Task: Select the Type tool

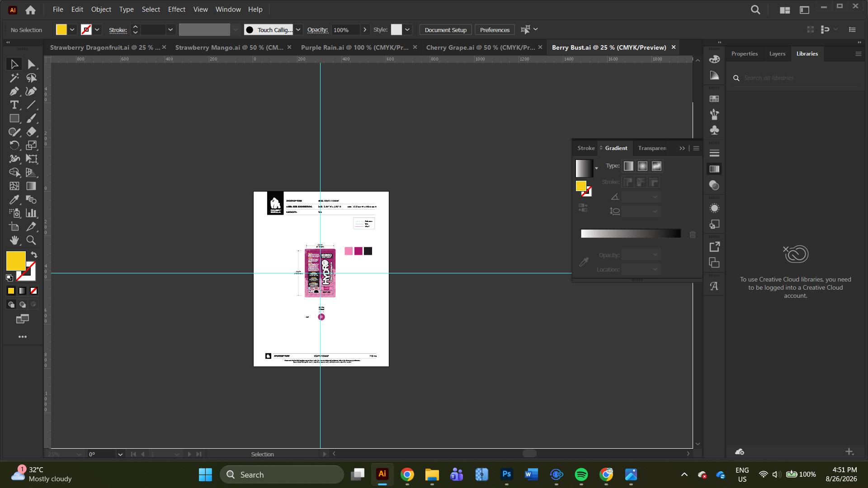Action: [14, 105]
